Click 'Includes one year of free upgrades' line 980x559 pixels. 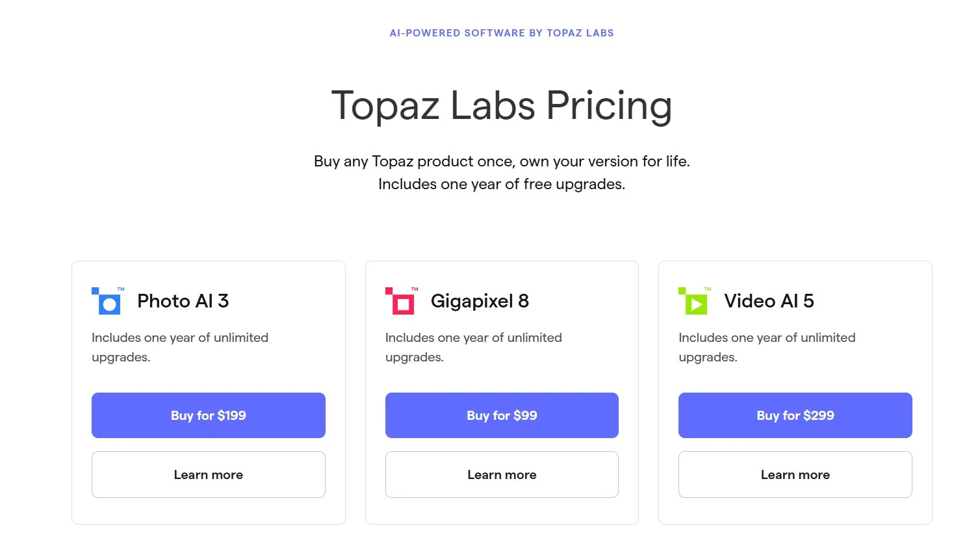tap(502, 185)
